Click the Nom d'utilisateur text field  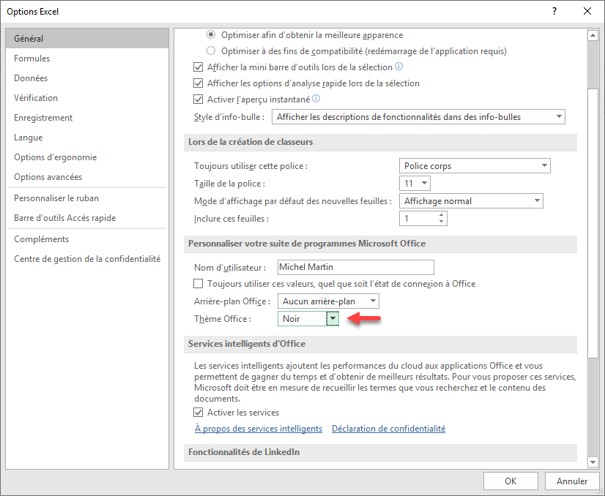pyautogui.click(x=354, y=267)
